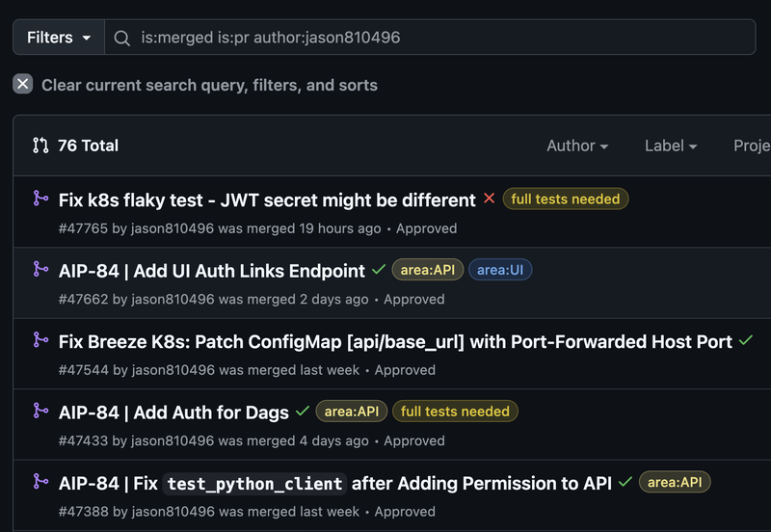Click the 'area:UI' label

tap(500, 270)
